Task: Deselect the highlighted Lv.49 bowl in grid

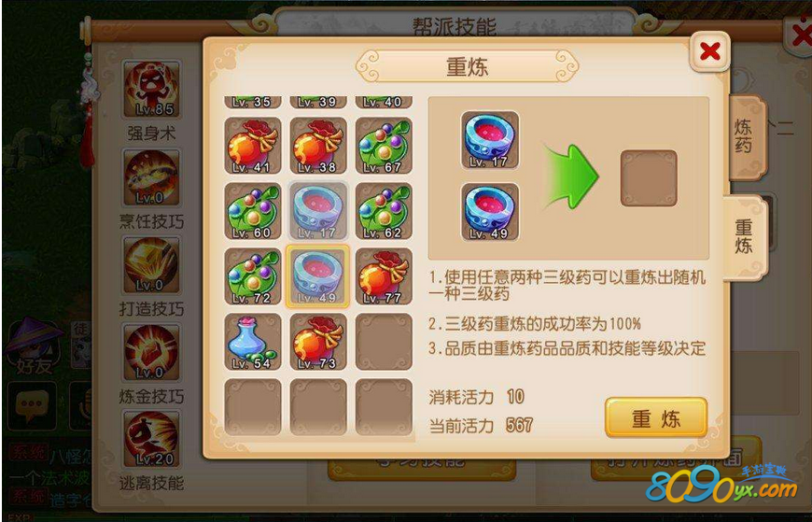Action: [x=318, y=276]
